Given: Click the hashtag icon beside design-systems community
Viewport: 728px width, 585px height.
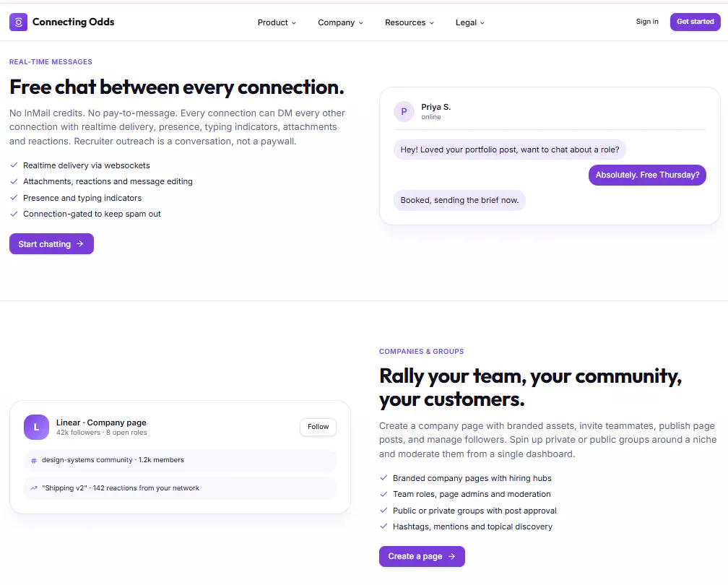Looking at the screenshot, I should tap(33, 461).
